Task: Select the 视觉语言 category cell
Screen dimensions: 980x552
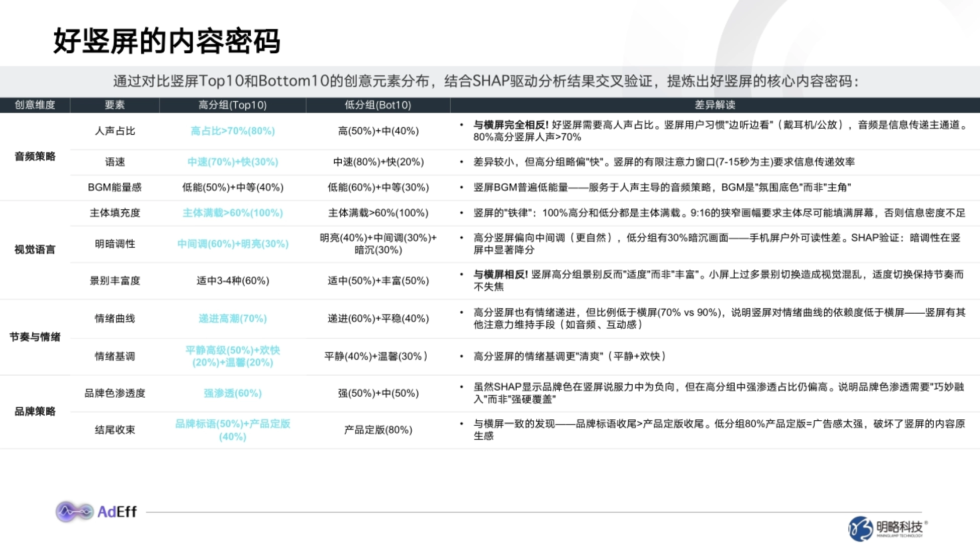Action: [x=35, y=249]
